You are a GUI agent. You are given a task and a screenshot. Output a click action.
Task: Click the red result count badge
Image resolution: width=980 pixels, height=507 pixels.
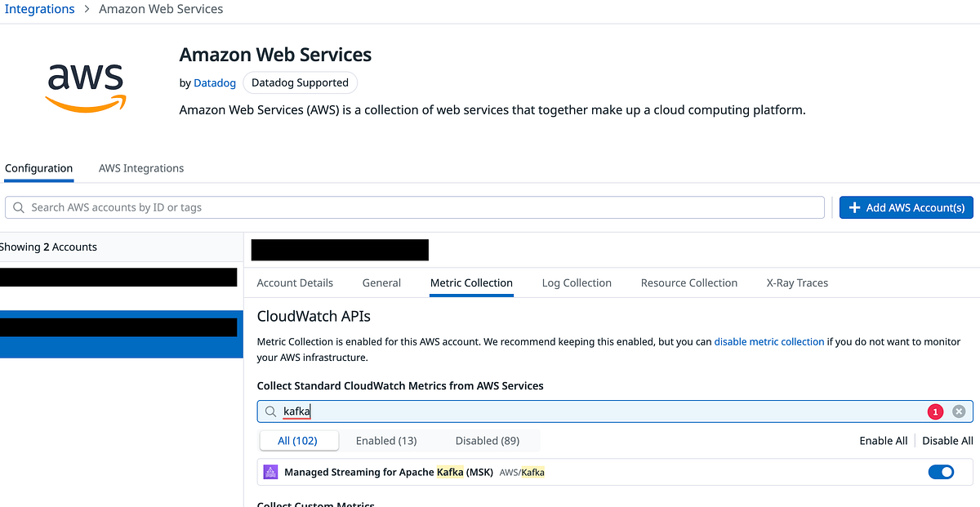[x=935, y=411]
